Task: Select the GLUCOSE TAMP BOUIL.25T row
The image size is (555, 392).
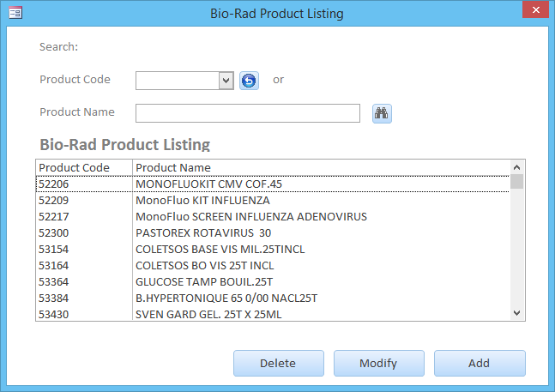Action: [x=273, y=281]
